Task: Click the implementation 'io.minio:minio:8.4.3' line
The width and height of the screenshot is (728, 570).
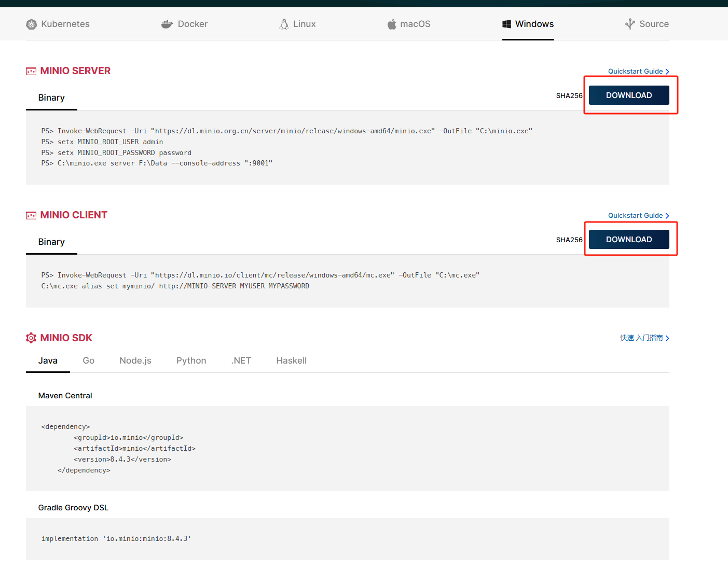Action: coord(116,539)
